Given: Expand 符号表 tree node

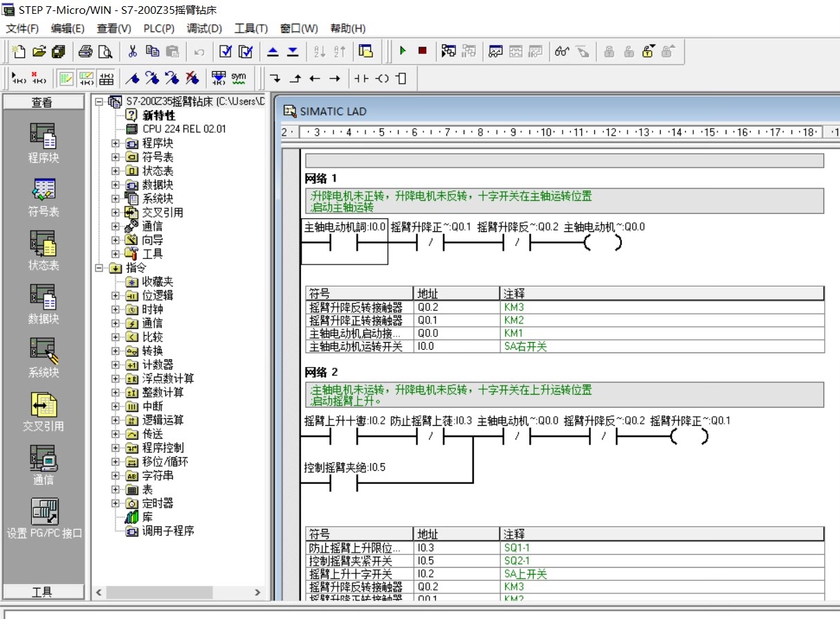Looking at the screenshot, I should coord(115,157).
